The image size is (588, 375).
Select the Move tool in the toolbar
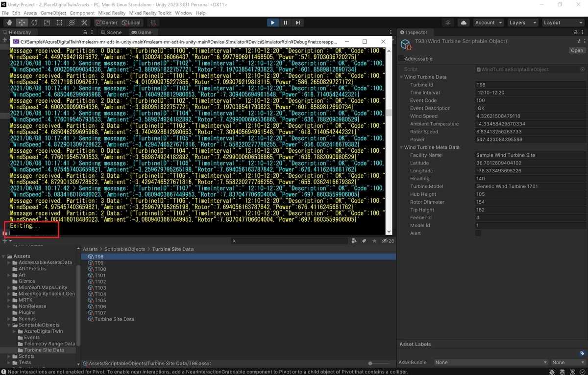click(22, 23)
